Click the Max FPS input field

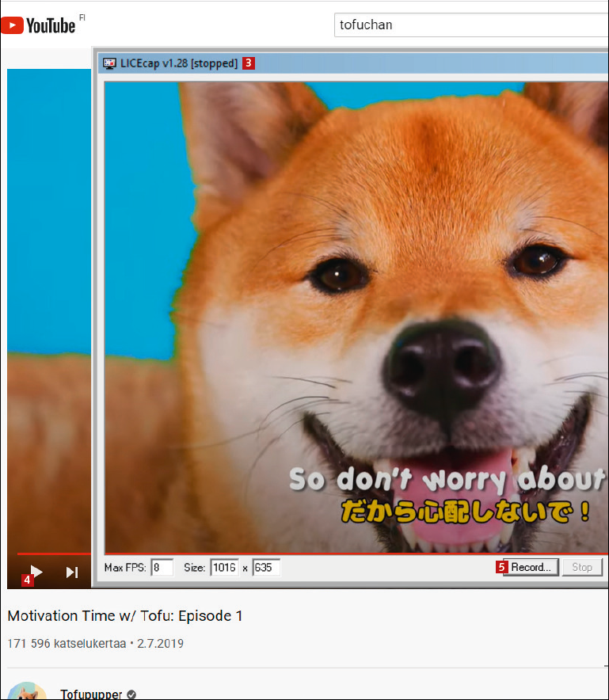162,568
